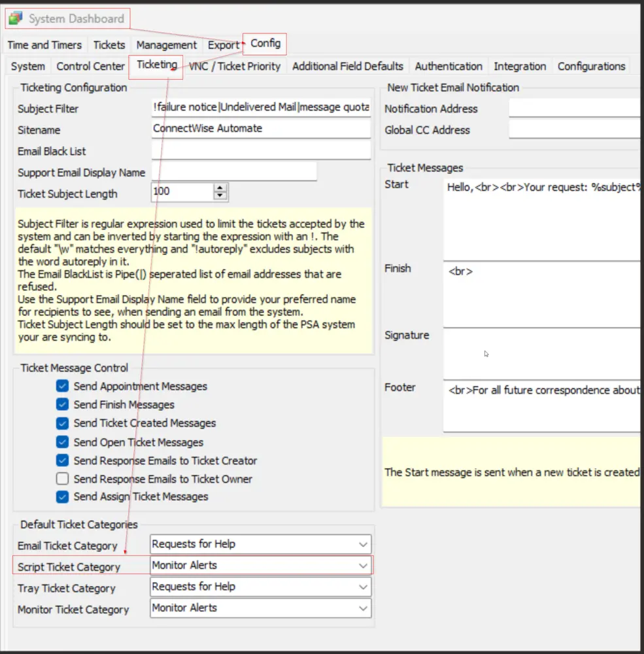Select the Export tab
The image size is (644, 654).
[x=224, y=45]
